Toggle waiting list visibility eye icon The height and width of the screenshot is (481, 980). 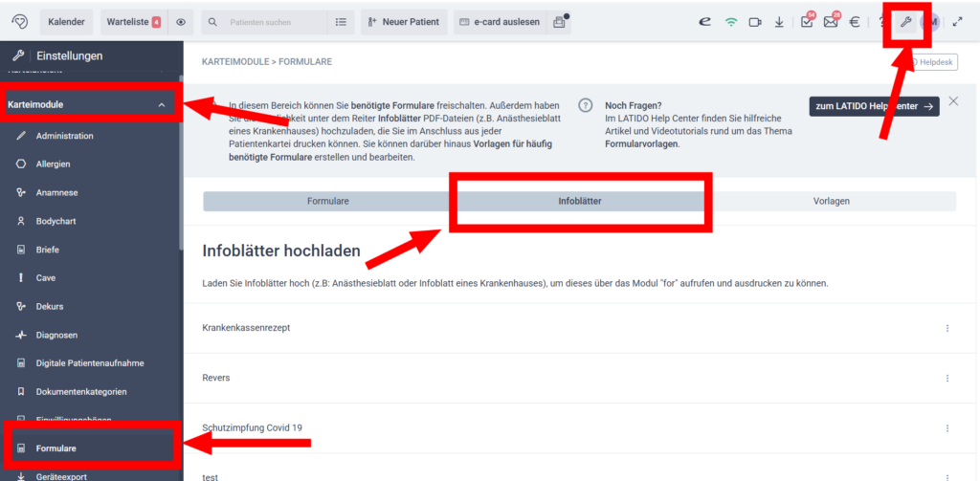[x=181, y=22]
